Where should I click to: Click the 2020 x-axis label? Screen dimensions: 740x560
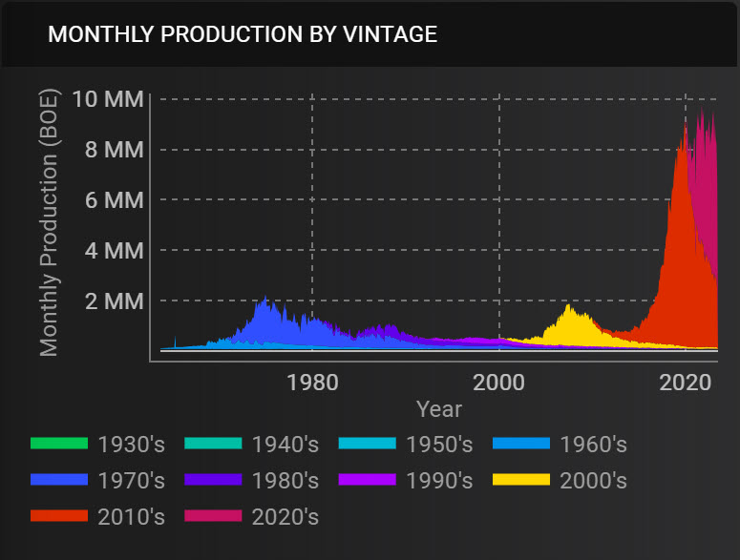pos(686,383)
